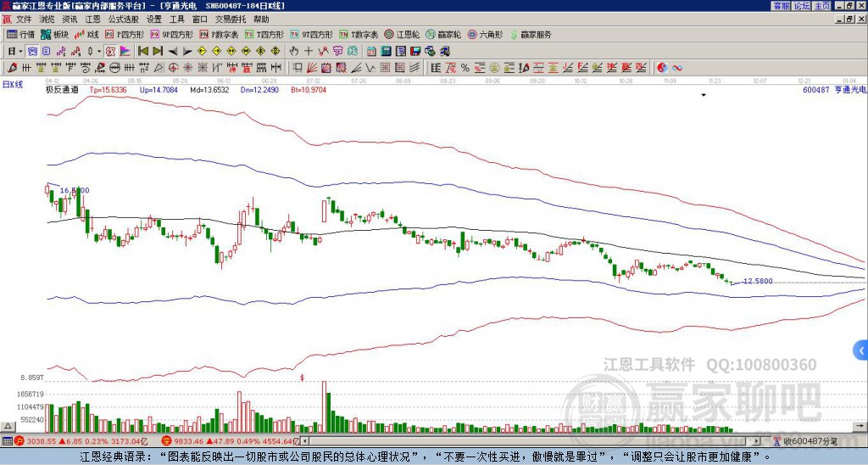
Task: Open the 板块 sector view
Action: coord(55,34)
